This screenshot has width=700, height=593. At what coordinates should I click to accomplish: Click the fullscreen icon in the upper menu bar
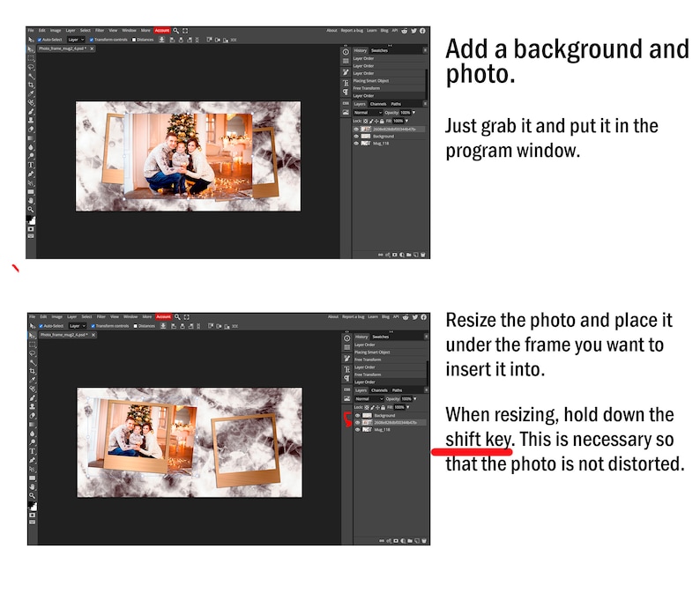point(185,30)
